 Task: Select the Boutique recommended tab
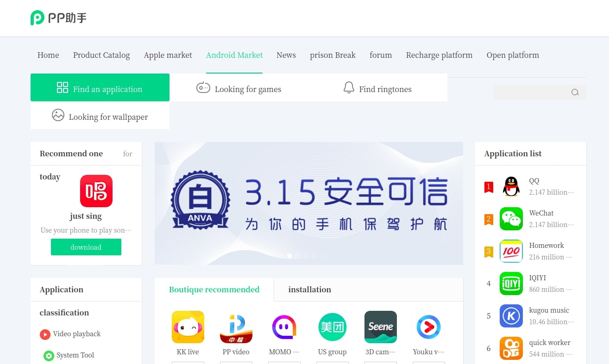point(214,290)
